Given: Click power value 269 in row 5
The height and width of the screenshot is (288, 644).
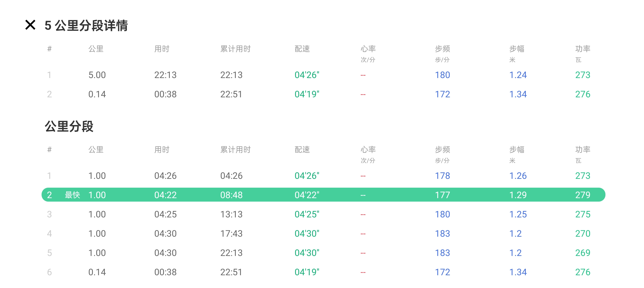Looking at the screenshot, I should click(x=582, y=253).
